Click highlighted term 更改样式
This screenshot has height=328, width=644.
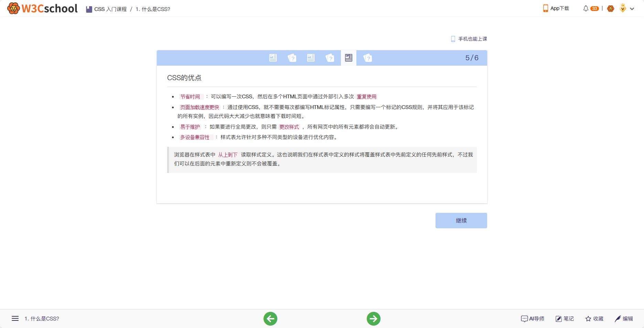289,127
